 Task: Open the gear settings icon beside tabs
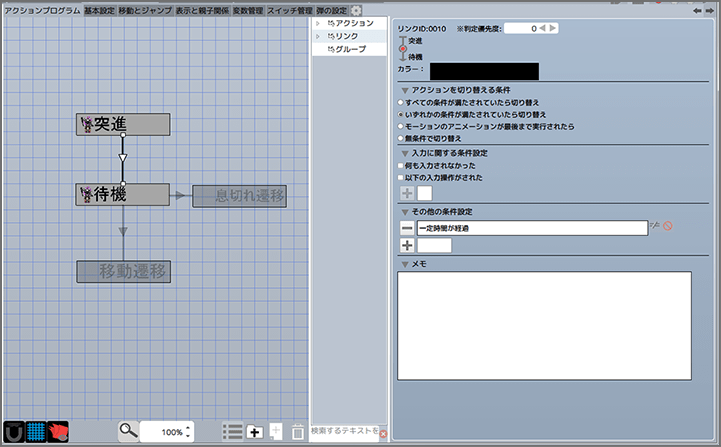point(356,10)
